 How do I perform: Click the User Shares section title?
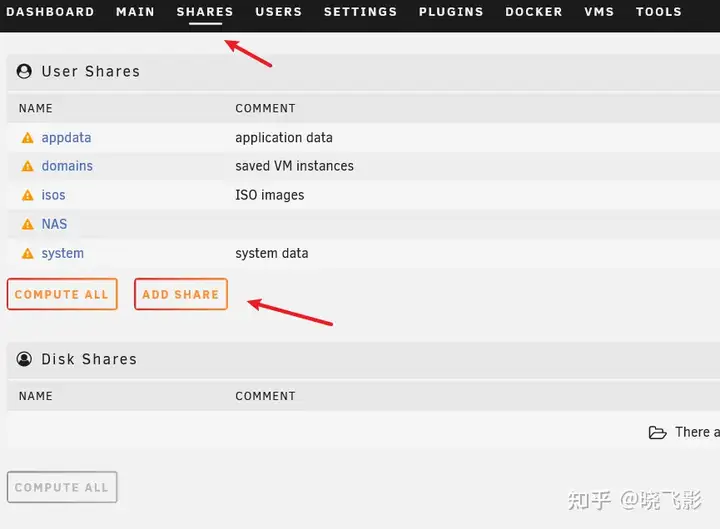click(x=90, y=72)
